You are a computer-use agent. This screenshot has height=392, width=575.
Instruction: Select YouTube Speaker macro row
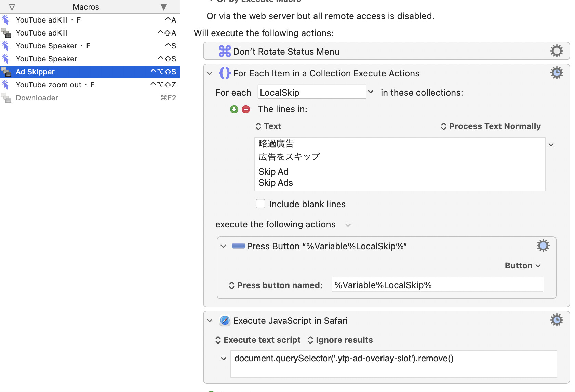(x=90, y=59)
